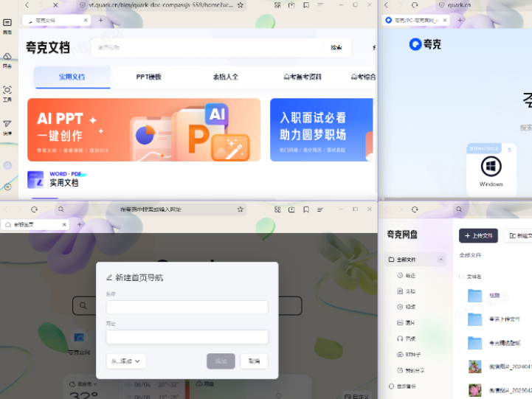This screenshot has height=399, width=532.
Task: Open the apps grid icon in 夸克文档 window toolbar
Action: pyautogui.click(x=277, y=5)
